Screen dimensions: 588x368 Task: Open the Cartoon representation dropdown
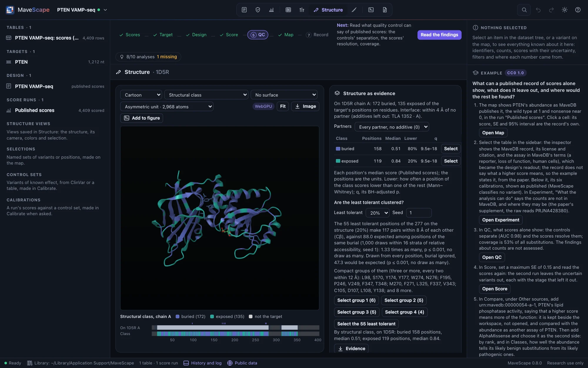141,95
